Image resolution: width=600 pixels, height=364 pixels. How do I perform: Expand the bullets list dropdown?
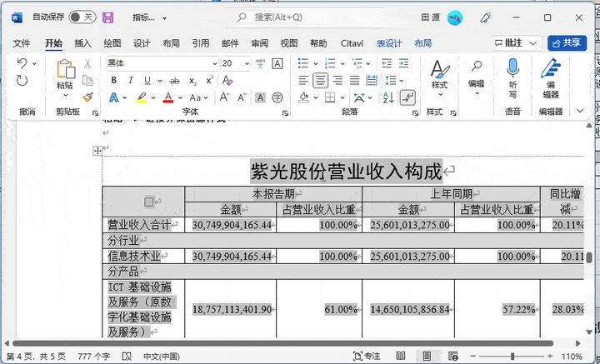pos(316,63)
